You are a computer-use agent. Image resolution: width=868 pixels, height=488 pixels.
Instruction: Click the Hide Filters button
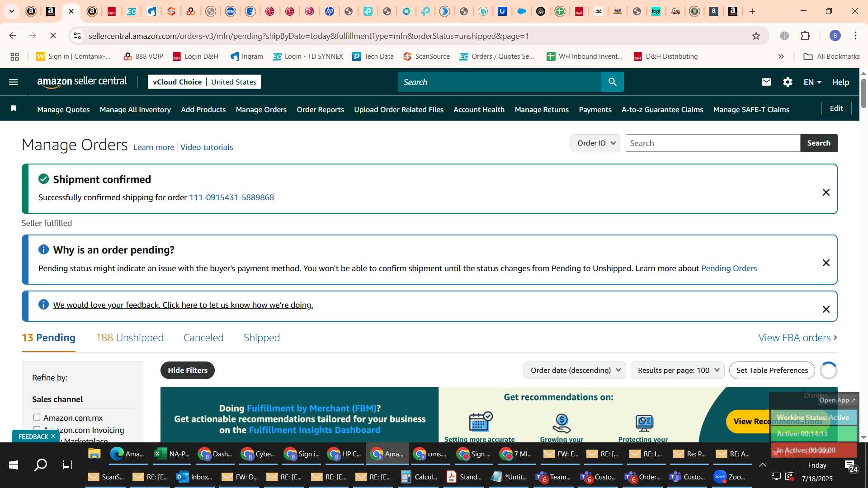188,370
